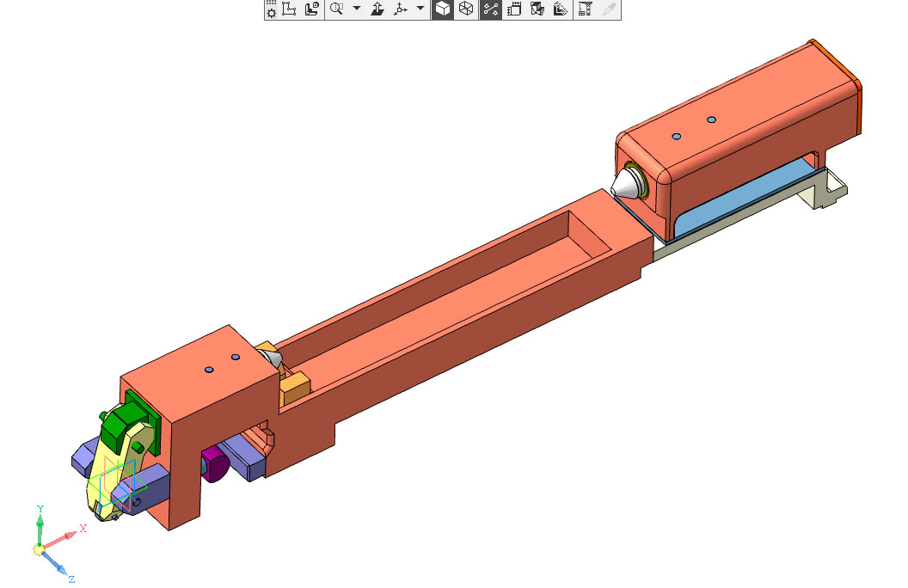Click the table-and-column icon in the toolbar
908x588 pixels.
point(585,9)
